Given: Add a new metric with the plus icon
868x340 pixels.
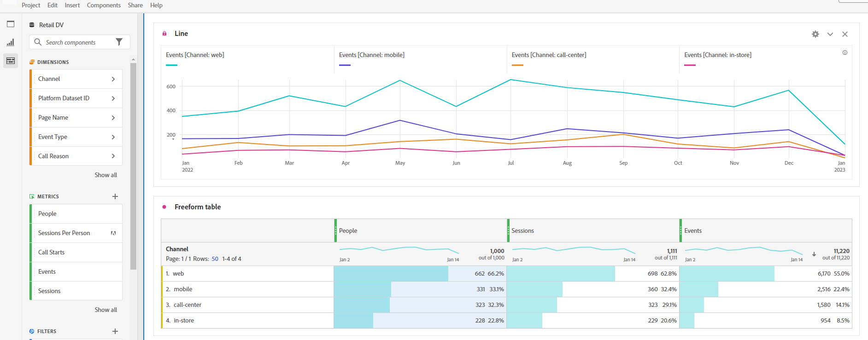Looking at the screenshot, I should 115,196.
